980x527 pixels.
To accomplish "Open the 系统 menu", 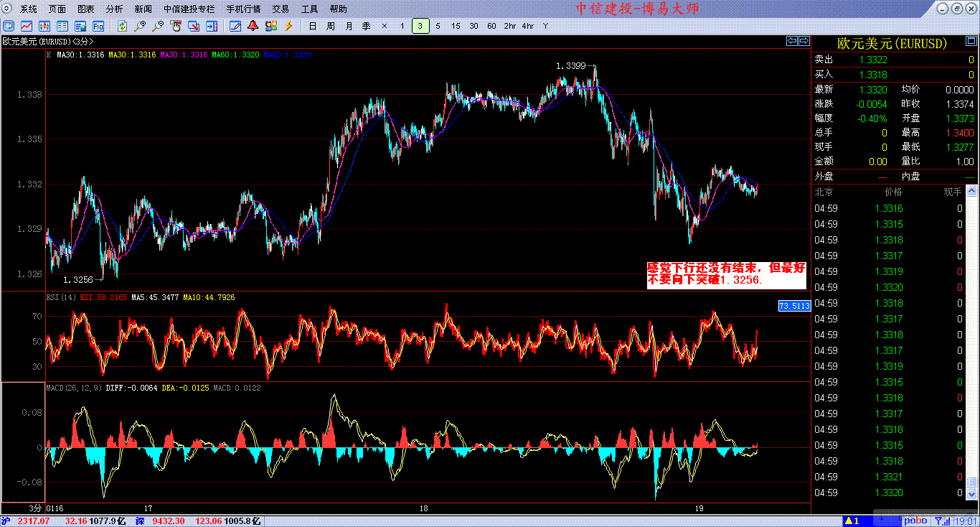I will (29, 9).
